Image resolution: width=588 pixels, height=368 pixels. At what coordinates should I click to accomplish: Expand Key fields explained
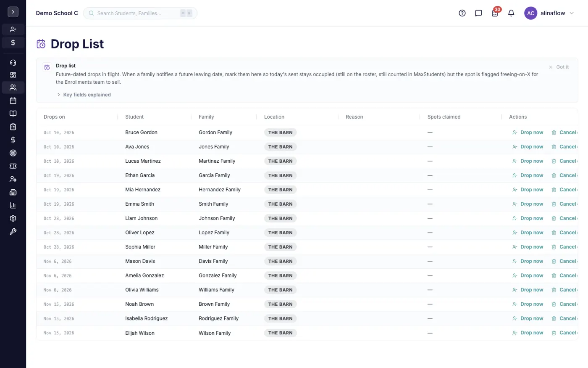(x=84, y=95)
